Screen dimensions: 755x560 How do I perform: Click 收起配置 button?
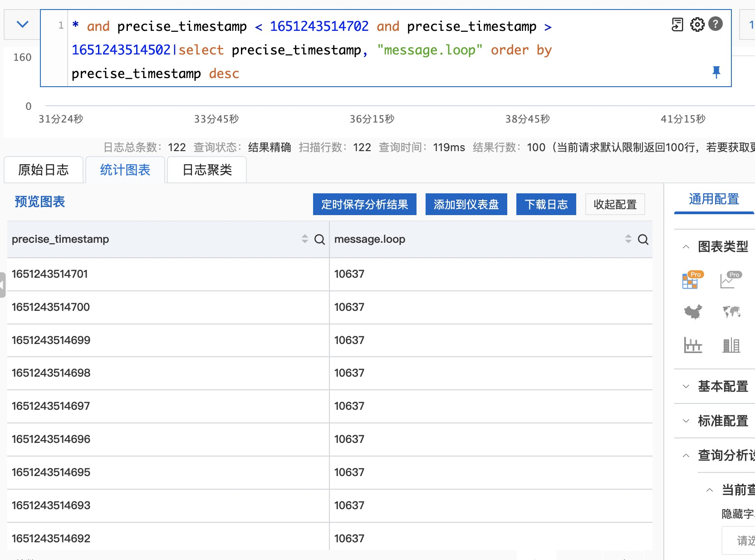(x=615, y=204)
